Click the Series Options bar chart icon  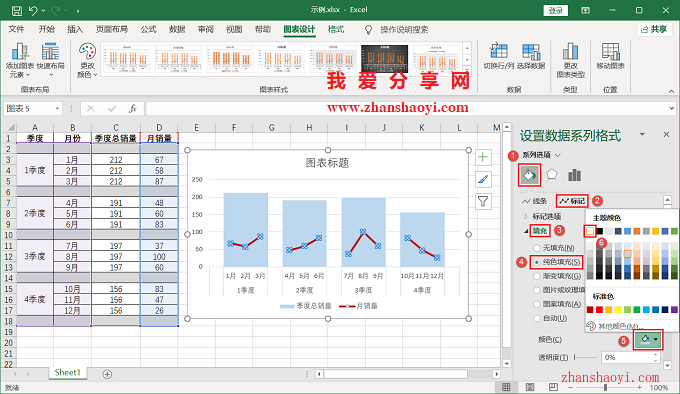coord(574,175)
